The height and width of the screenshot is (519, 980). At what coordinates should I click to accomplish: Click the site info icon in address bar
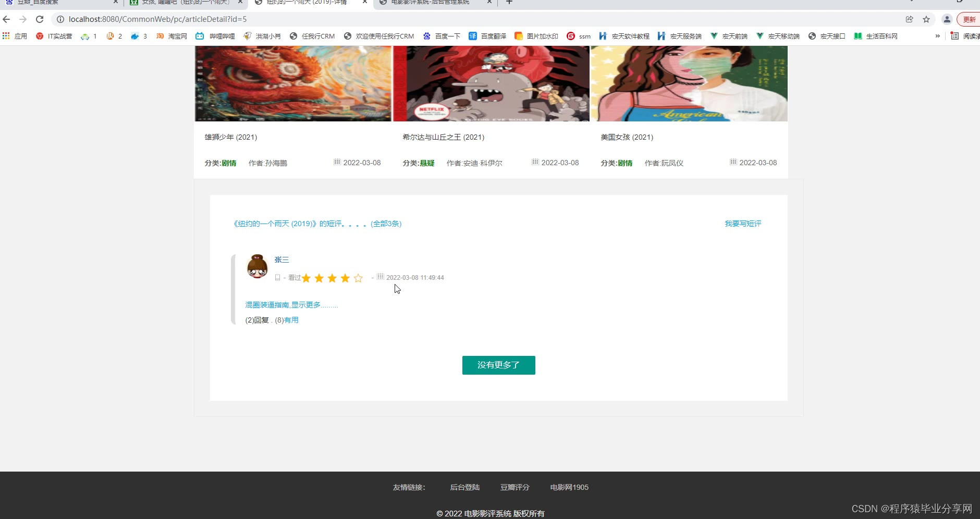tap(60, 19)
